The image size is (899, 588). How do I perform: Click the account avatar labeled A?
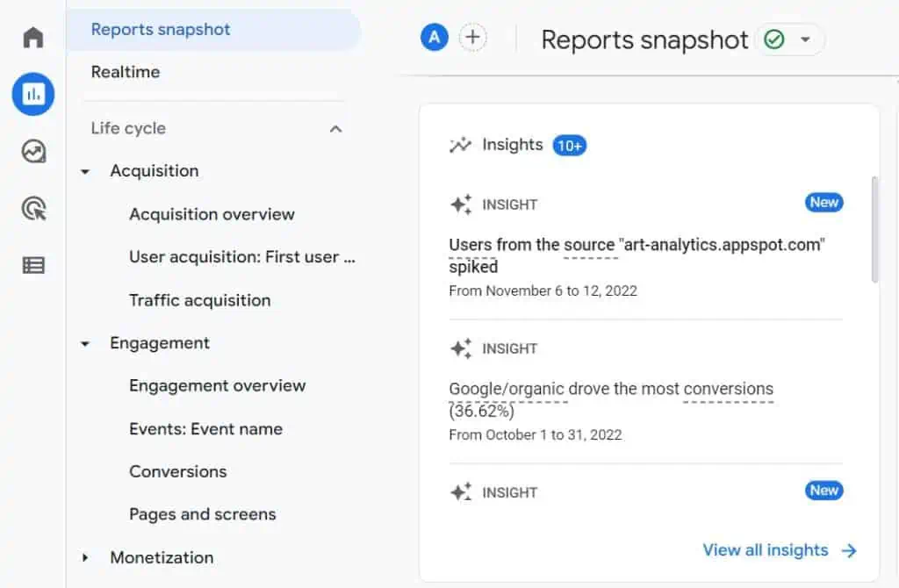[434, 38]
